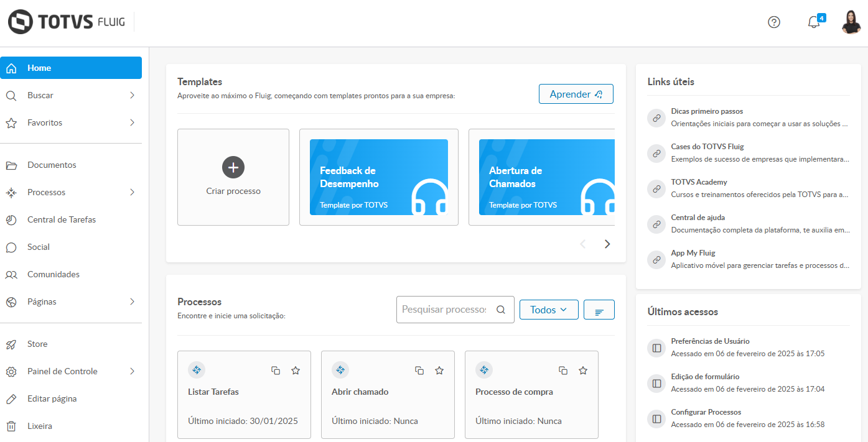Click the search magnifier in process field
This screenshot has height=442, width=868.
pyautogui.click(x=501, y=310)
